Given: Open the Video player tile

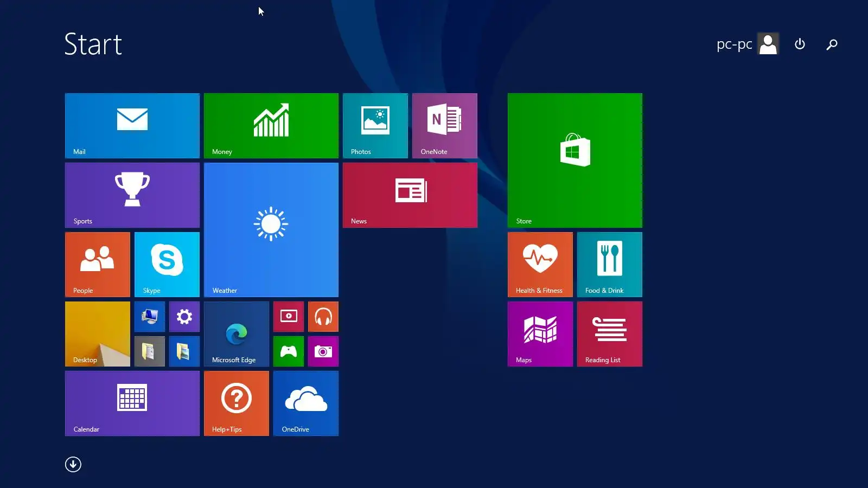Looking at the screenshot, I should (x=289, y=317).
